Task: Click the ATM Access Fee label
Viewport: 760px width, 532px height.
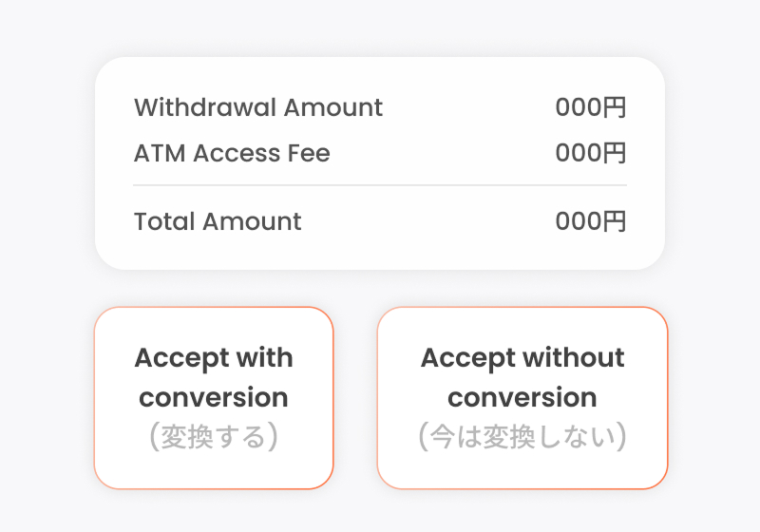Action: click(x=232, y=153)
